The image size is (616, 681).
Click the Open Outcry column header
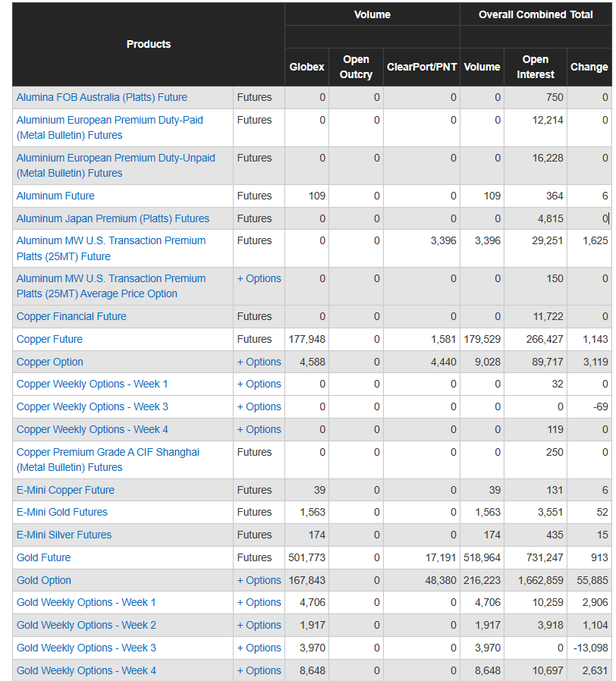tap(356, 67)
